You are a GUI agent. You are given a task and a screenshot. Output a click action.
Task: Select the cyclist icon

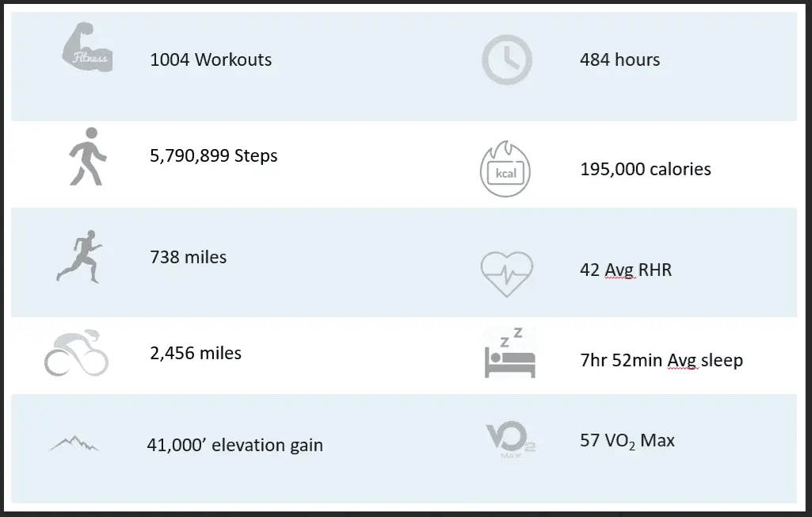[76, 353]
